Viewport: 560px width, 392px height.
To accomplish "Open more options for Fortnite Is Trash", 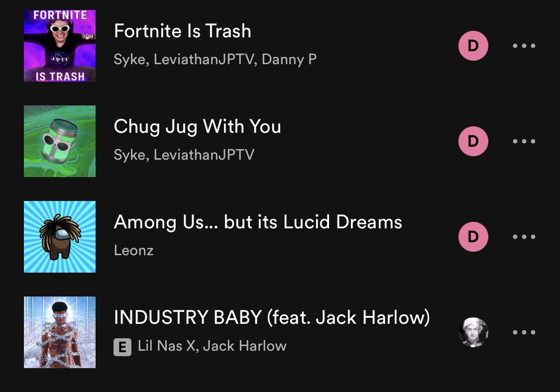I will 524,46.
